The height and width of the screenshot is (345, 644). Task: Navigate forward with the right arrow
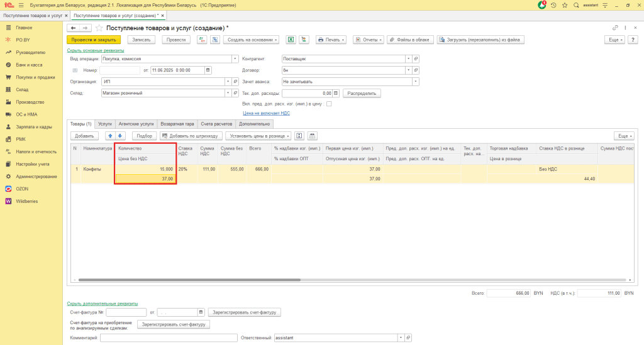coord(85,28)
